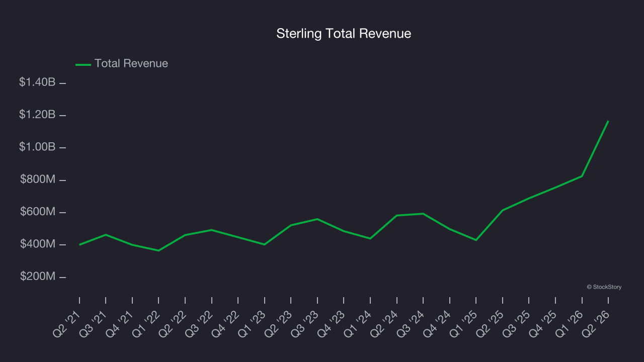The height and width of the screenshot is (362, 644).
Task: Select the Q3 '22 x-axis label
Action: (x=200, y=323)
